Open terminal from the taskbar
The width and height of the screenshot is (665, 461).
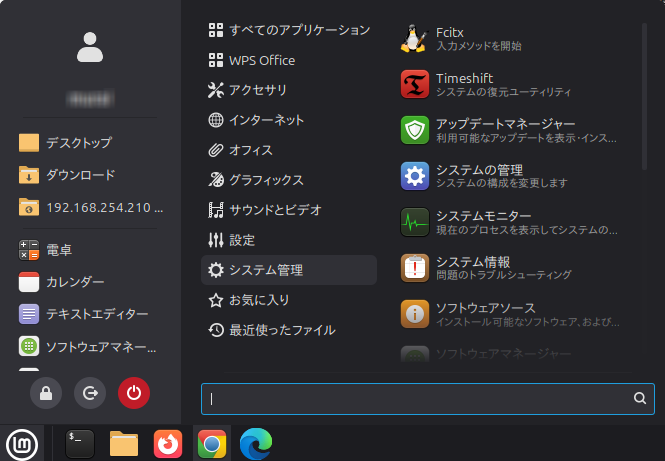tap(80, 443)
